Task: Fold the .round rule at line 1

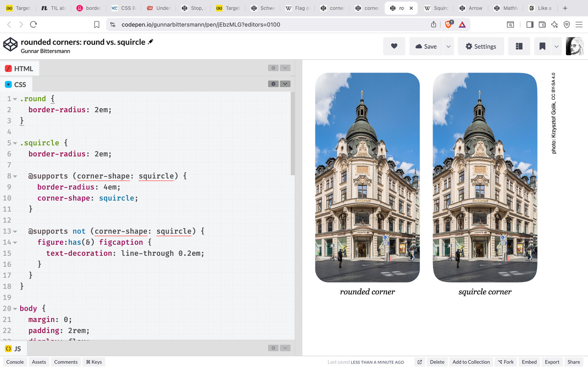Action: (15, 99)
